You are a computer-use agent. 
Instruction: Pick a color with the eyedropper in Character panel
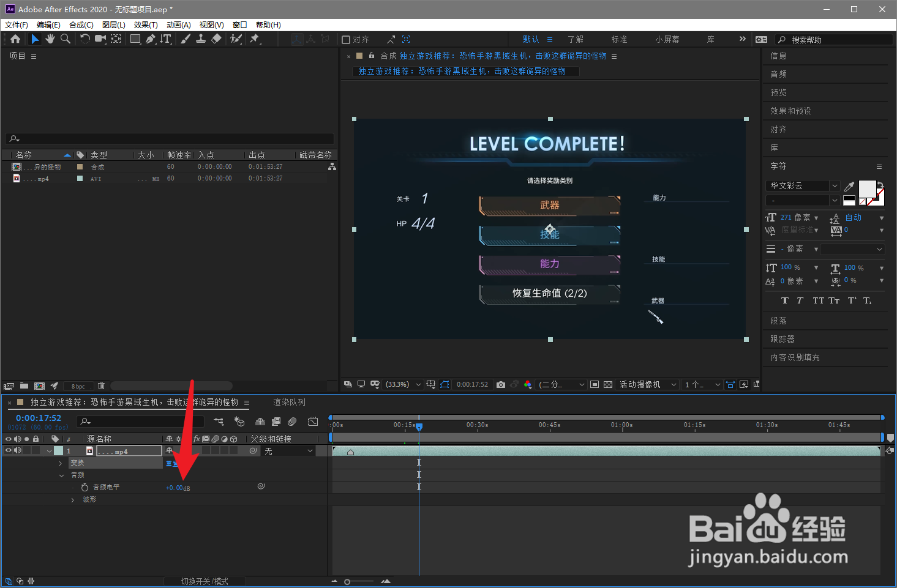click(x=849, y=187)
